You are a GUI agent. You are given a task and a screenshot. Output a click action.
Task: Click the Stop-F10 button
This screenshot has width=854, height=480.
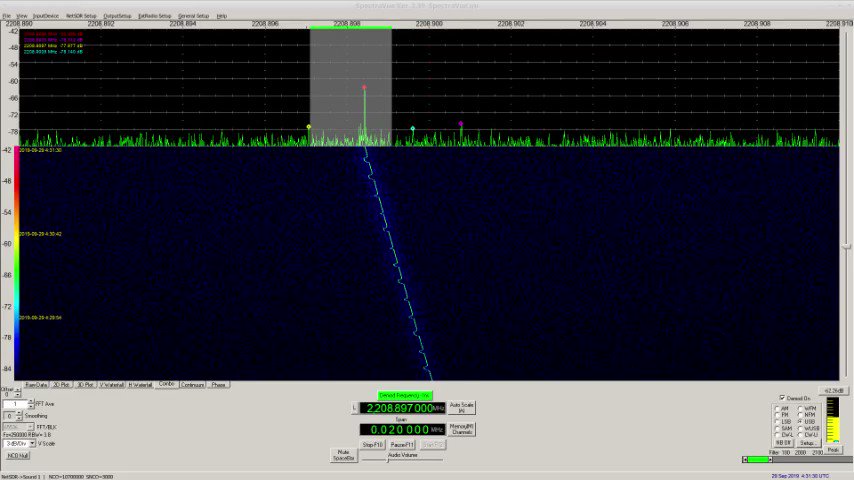point(373,445)
